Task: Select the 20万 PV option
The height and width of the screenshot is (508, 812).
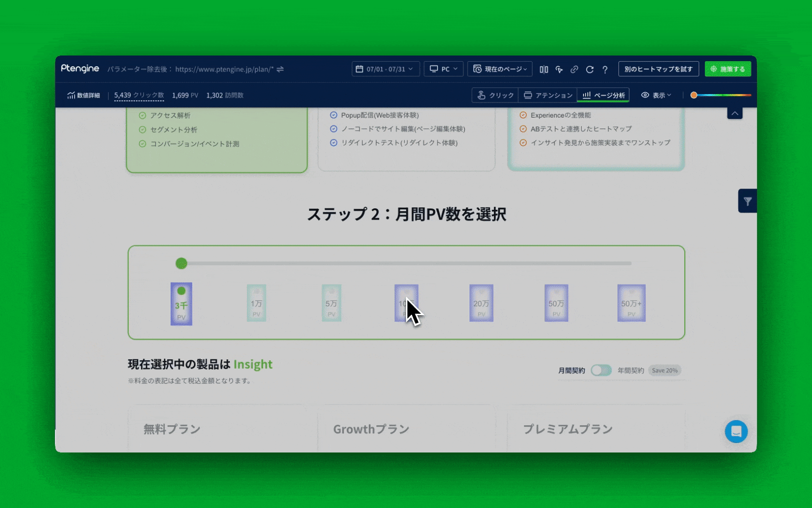Action: (481, 303)
